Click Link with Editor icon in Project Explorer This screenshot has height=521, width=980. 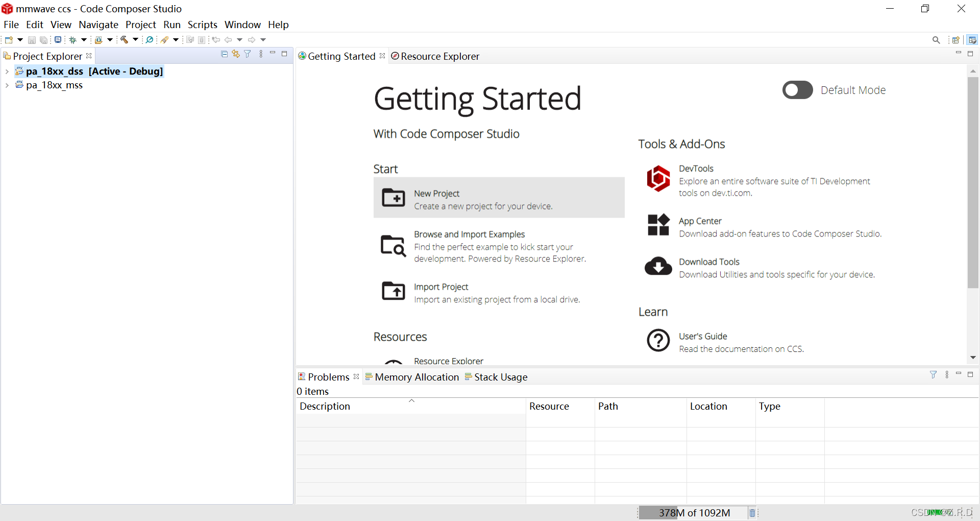pos(236,54)
